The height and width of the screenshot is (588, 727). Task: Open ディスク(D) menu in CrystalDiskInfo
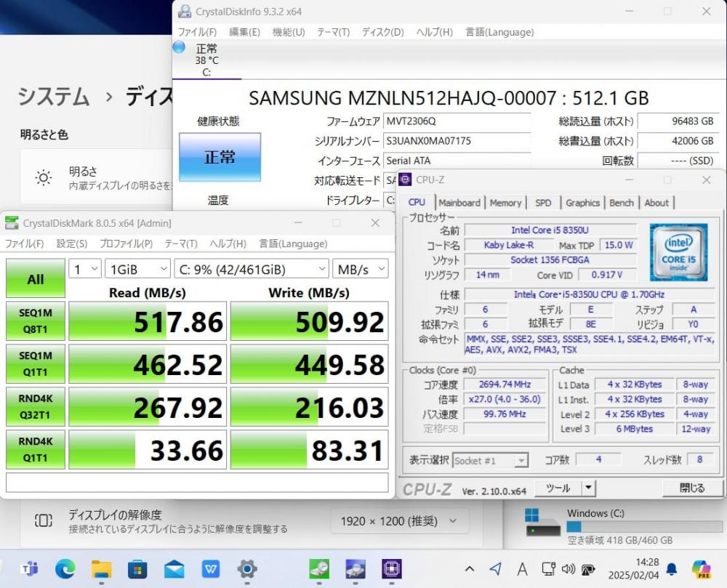[383, 32]
